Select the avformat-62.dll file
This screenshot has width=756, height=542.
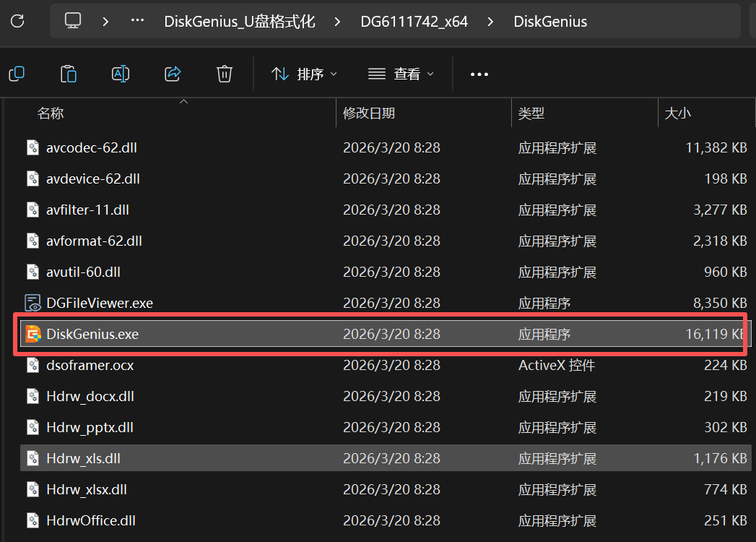tap(386, 241)
